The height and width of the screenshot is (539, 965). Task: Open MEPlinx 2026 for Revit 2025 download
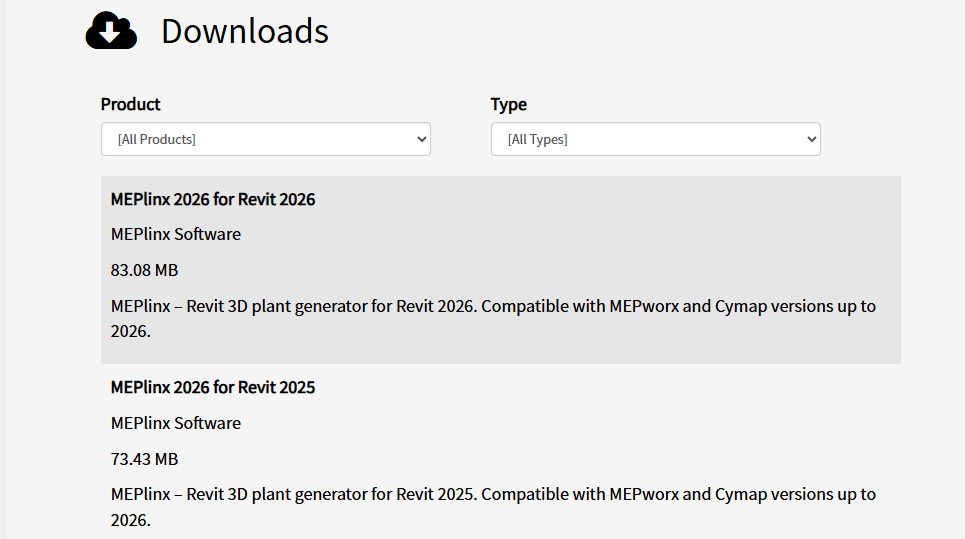click(213, 387)
